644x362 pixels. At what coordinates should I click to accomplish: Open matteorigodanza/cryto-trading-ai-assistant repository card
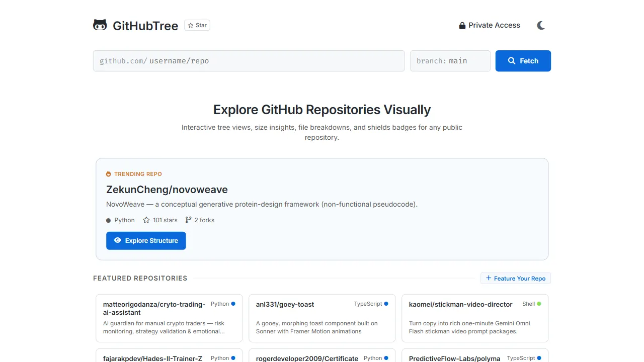pyautogui.click(x=169, y=318)
